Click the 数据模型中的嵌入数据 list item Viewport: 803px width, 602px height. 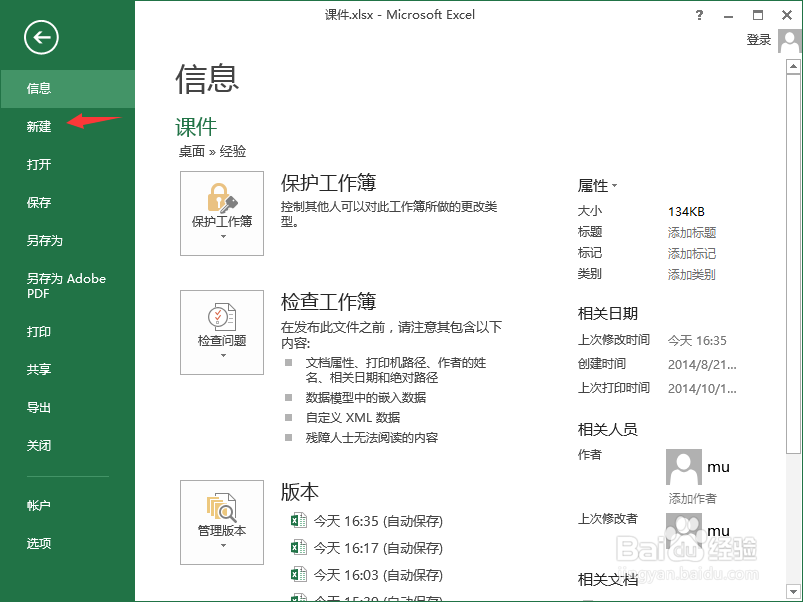pyautogui.click(x=366, y=398)
